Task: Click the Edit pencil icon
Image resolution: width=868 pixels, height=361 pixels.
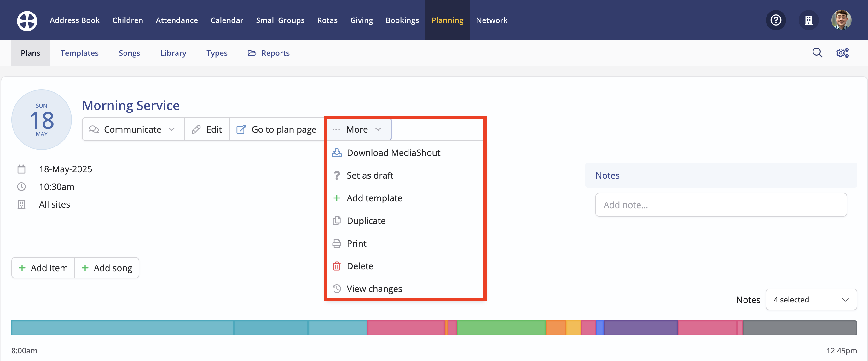Action: coord(196,129)
